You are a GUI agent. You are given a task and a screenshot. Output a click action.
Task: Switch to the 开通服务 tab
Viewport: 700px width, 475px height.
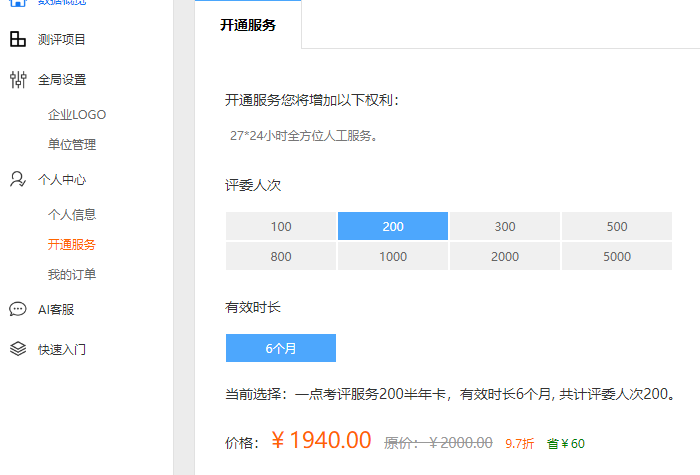248,25
